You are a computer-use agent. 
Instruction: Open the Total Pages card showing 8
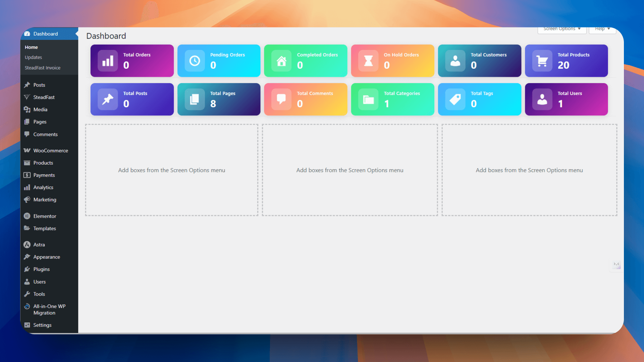[219, 99]
